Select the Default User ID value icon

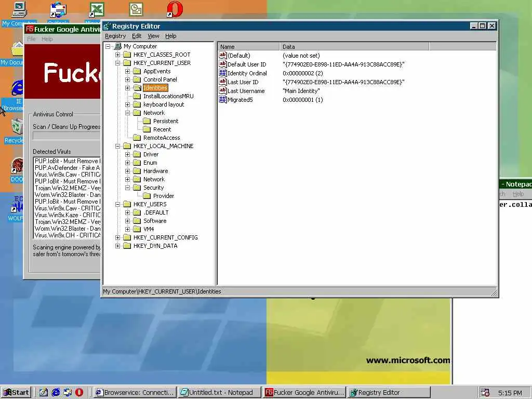(223, 64)
